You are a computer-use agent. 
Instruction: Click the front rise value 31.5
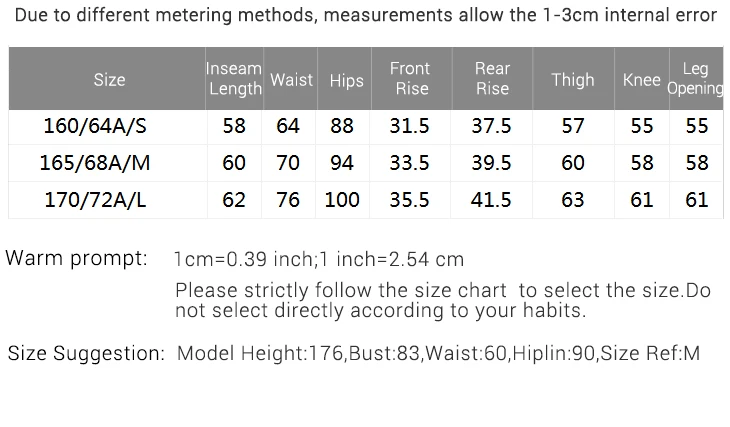pyautogui.click(x=409, y=126)
